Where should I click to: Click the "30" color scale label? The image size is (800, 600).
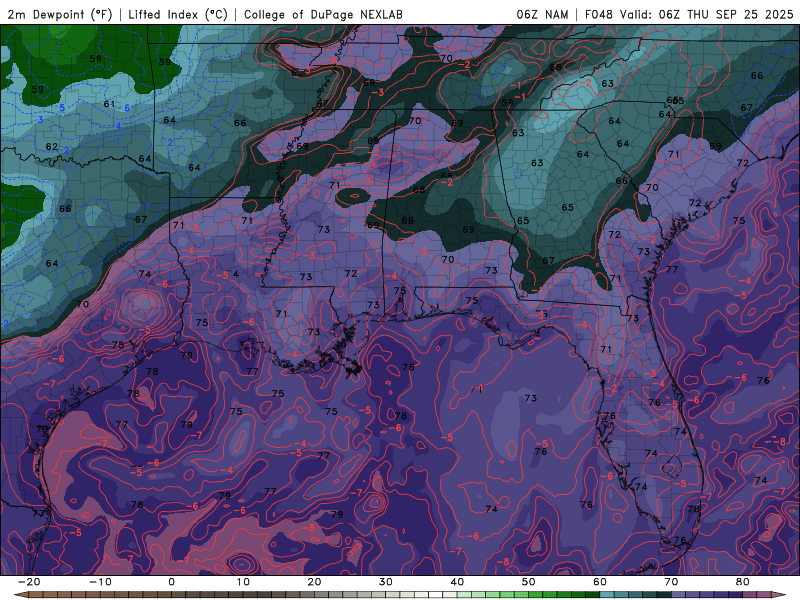(386, 582)
